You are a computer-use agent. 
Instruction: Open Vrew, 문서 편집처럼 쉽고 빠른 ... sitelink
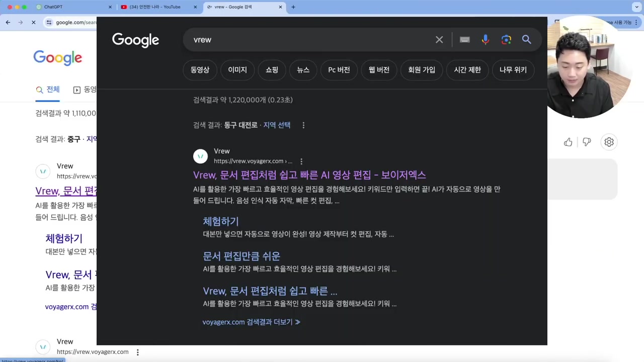click(x=270, y=291)
